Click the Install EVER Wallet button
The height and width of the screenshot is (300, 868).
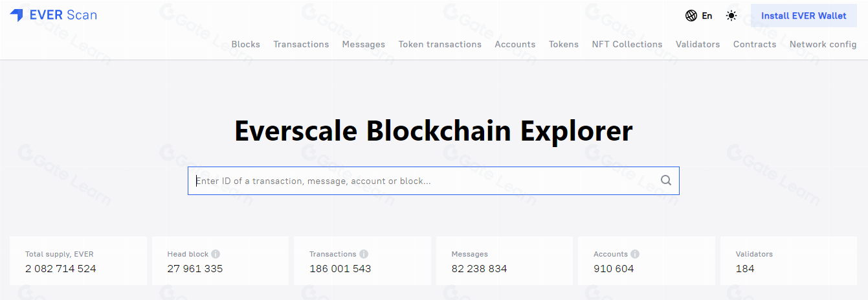pos(804,16)
